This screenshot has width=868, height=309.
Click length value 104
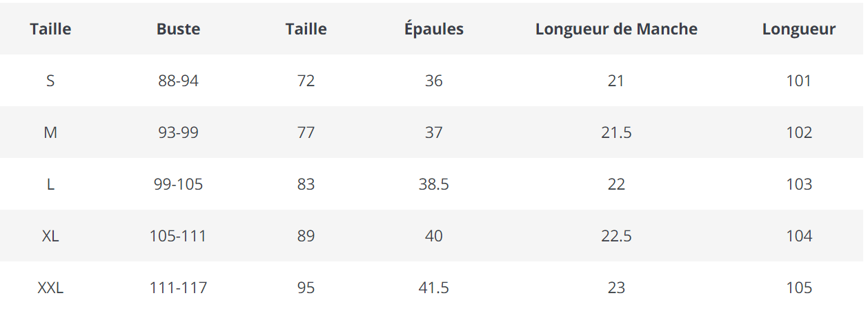click(x=798, y=236)
